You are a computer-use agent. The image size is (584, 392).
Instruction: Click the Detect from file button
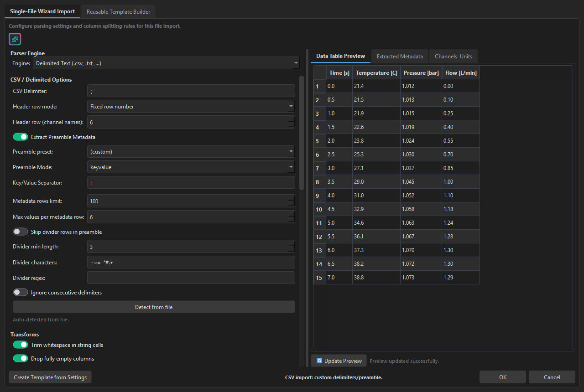pyautogui.click(x=154, y=307)
